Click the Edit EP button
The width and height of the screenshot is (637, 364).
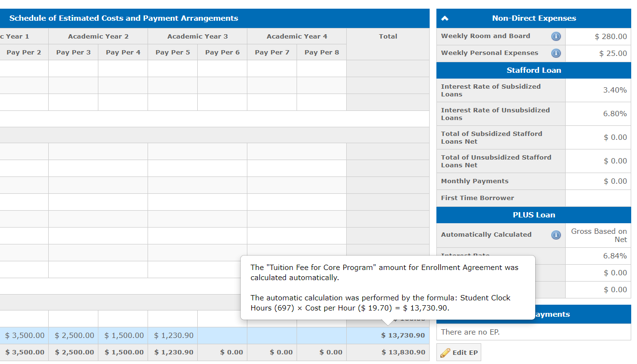click(459, 352)
